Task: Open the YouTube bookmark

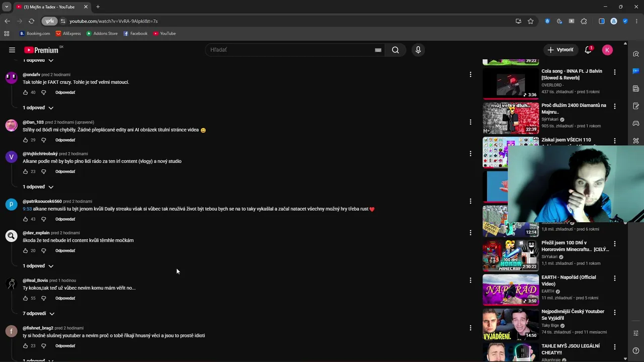Action: point(165,34)
